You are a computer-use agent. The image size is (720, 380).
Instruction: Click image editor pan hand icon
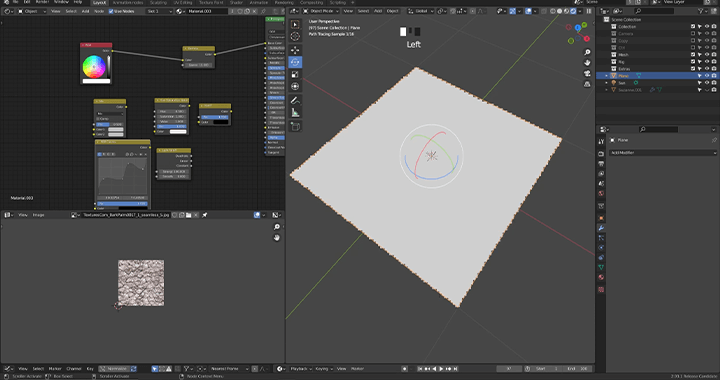click(x=276, y=238)
